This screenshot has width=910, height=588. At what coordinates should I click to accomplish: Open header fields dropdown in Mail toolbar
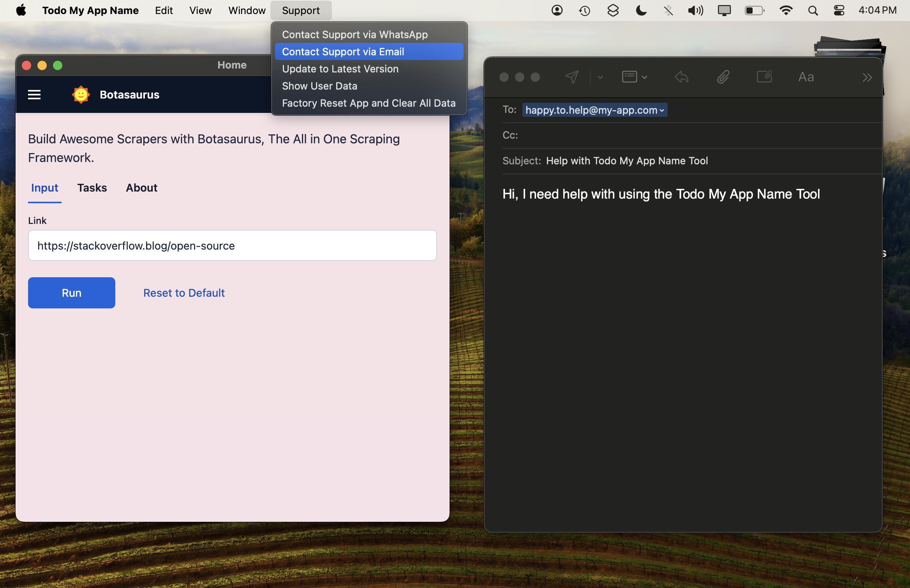(x=634, y=77)
